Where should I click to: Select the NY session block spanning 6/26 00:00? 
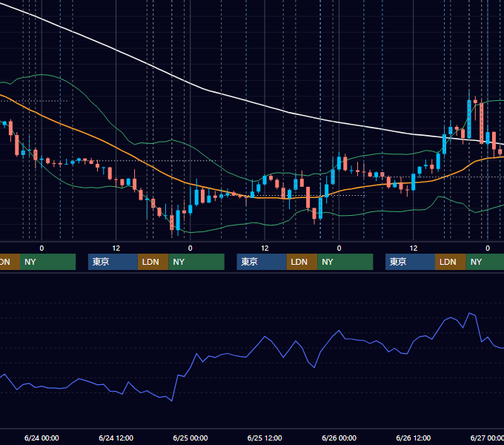tap(345, 262)
